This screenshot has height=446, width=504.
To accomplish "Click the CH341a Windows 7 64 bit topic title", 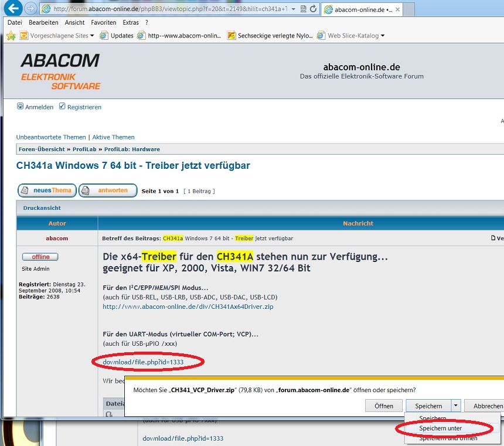I will click(x=133, y=166).
